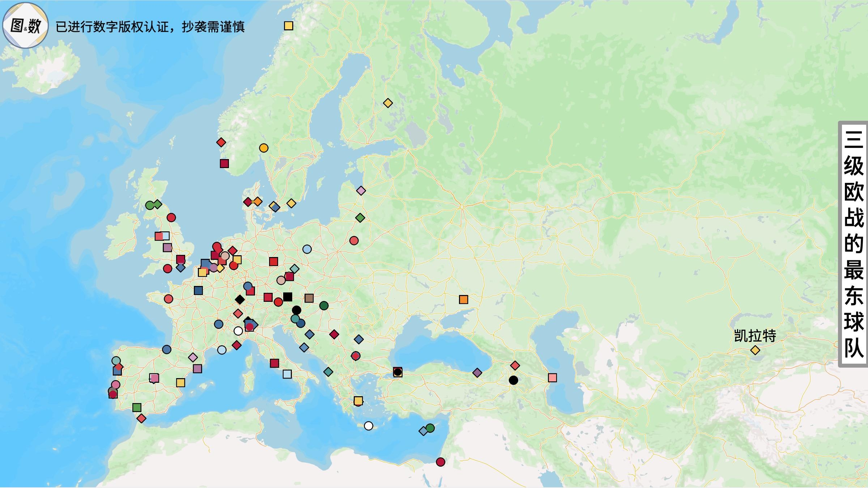Select the red diamond on Norway's west coast

(221, 142)
